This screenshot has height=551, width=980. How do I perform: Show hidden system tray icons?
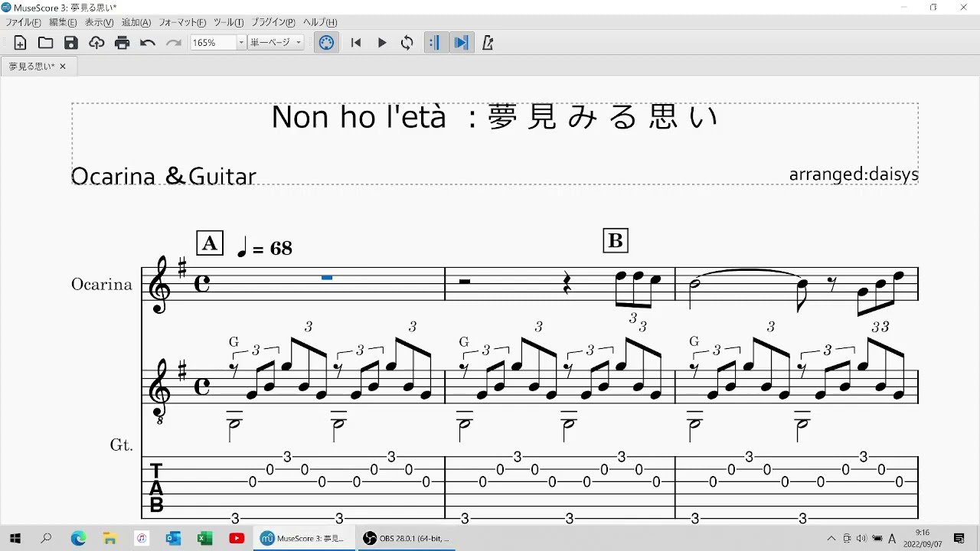(831, 538)
